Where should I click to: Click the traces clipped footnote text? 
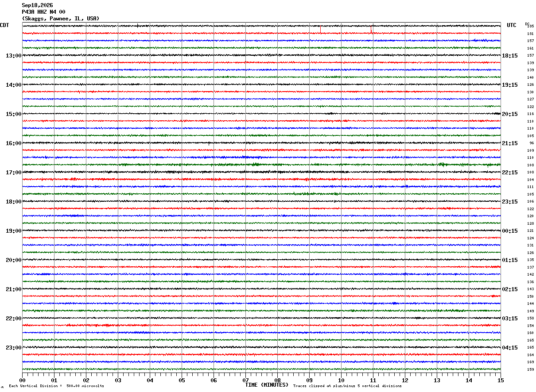click(x=347, y=386)
